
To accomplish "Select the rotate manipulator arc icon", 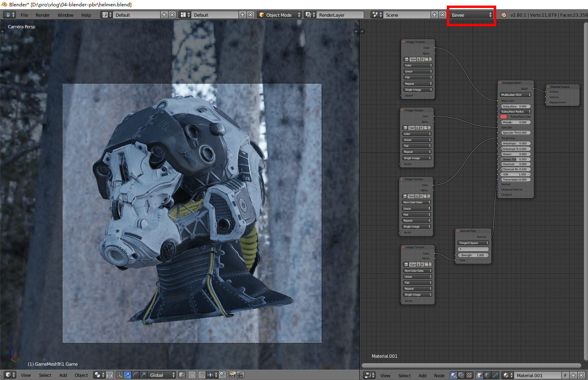I will (135, 375).
